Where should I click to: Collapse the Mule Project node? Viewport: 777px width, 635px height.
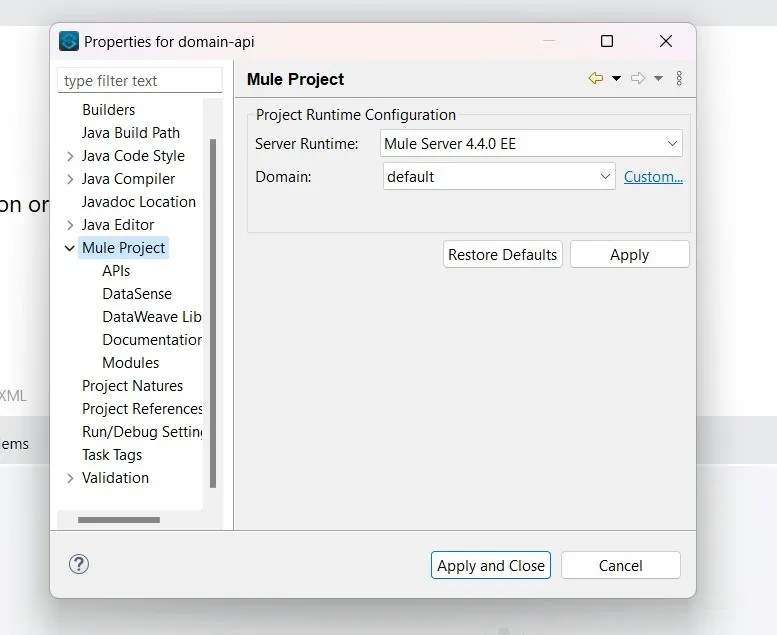coord(69,248)
